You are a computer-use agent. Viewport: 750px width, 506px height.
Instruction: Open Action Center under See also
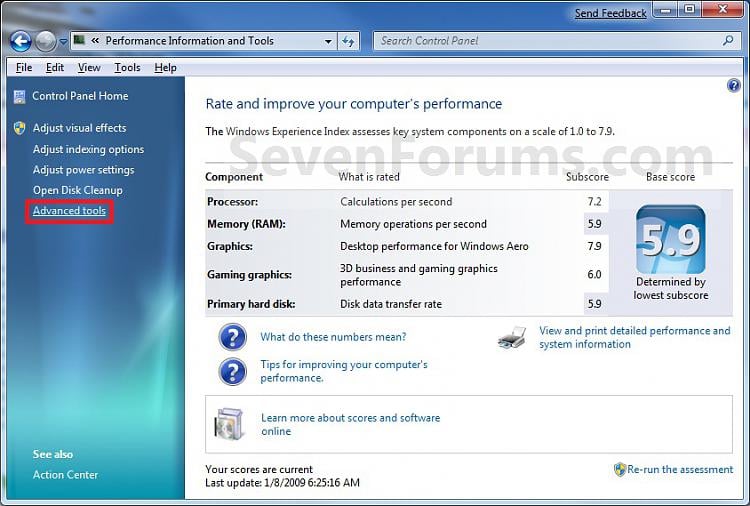click(x=65, y=475)
